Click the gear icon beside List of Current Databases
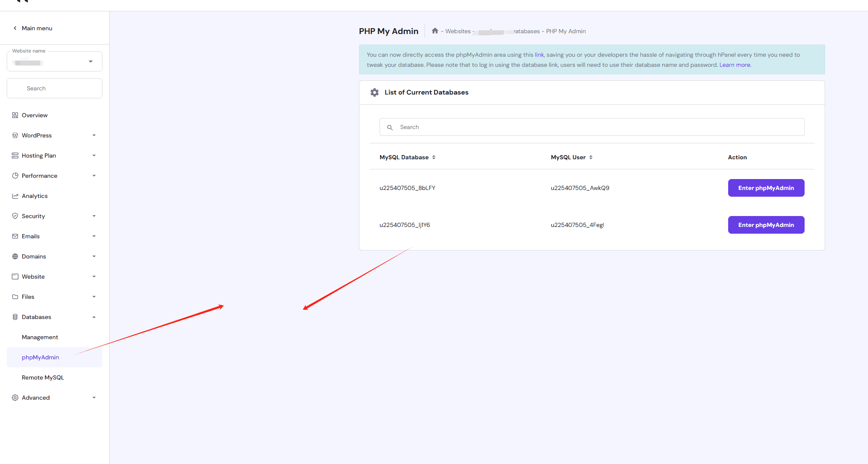The image size is (868, 464). pos(375,92)
